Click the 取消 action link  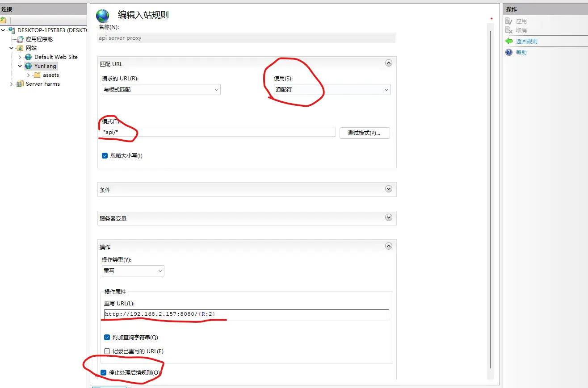coord(521,30)
